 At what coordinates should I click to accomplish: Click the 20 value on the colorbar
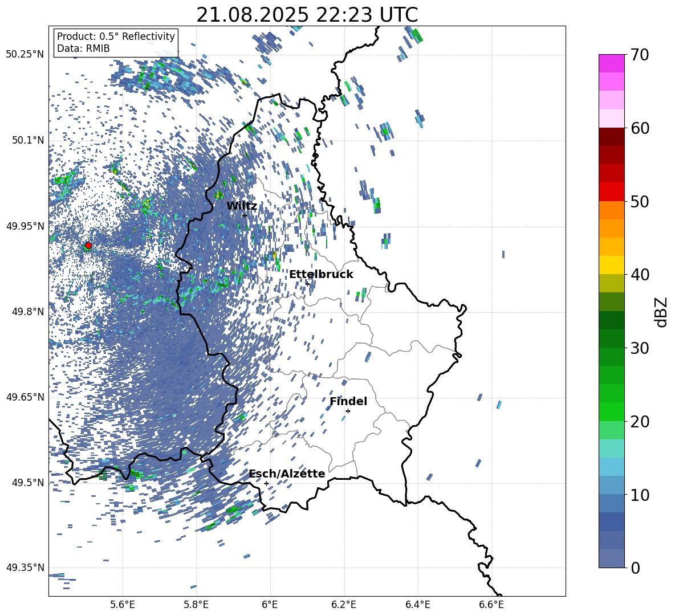[640, 421]
